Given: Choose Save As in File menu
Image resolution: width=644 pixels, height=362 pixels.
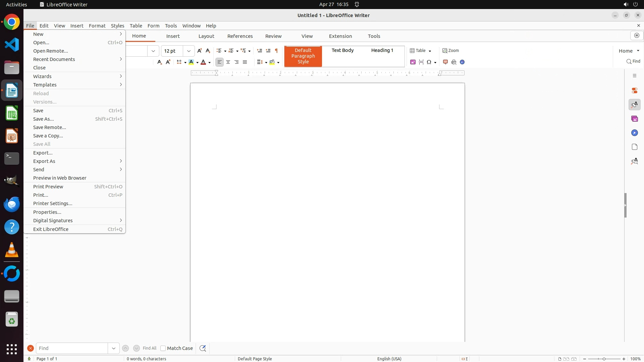Looking at the screenshot, I should coord(44,119).
